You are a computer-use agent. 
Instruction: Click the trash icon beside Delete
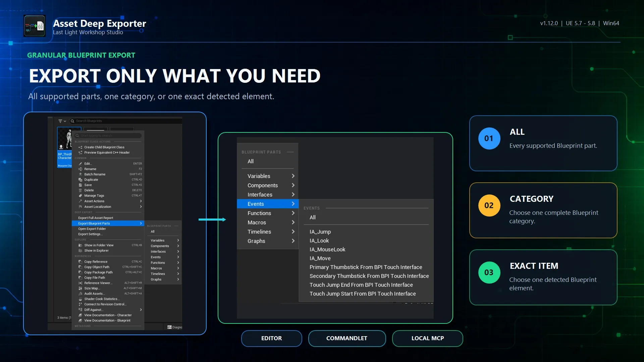click(80, 190)
